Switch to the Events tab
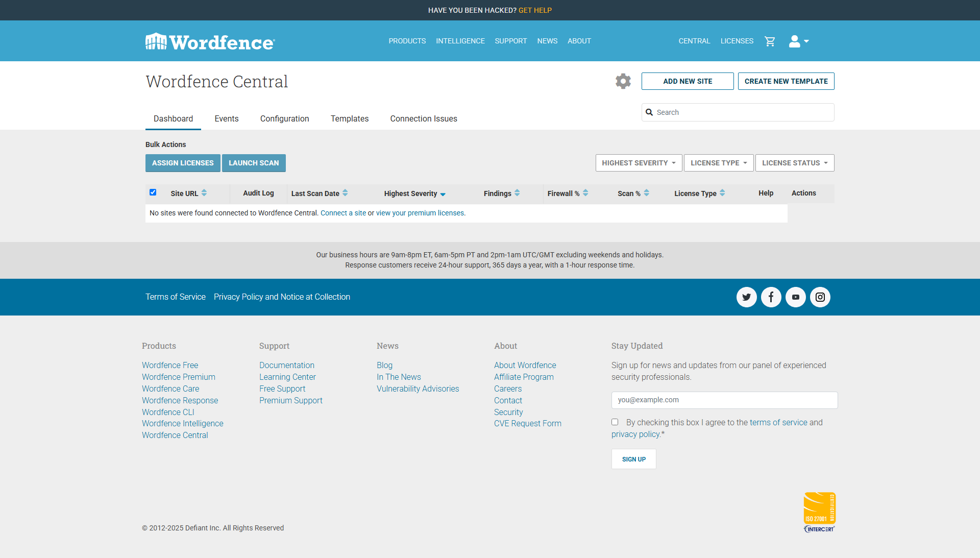 point(226,118)
